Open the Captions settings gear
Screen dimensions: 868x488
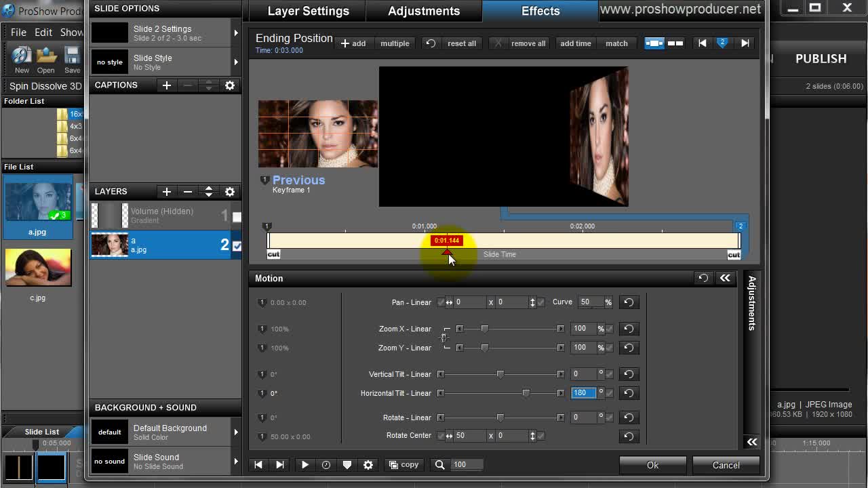230,85
